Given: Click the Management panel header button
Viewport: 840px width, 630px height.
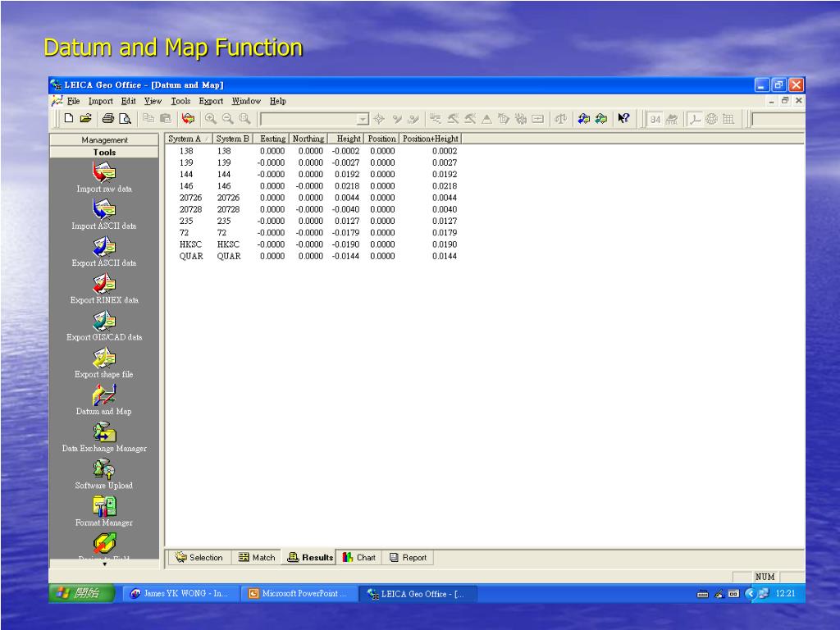Looking at the screenshot, I should (x=104, y=139).
